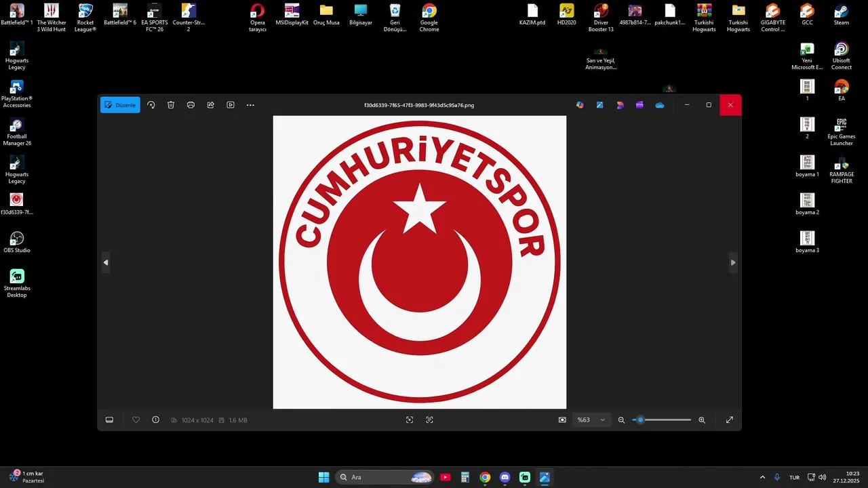Open Chrome from the taskbar

pos(485,477)
